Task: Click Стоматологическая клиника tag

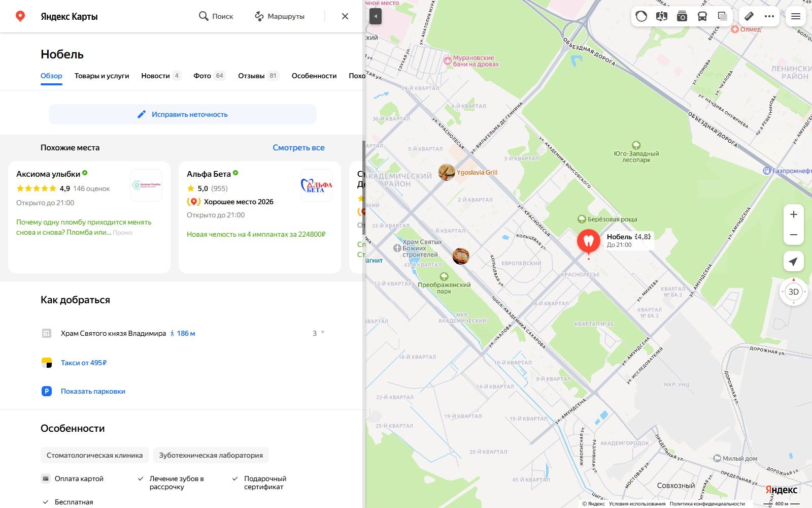Action: (x=95, y=455)
